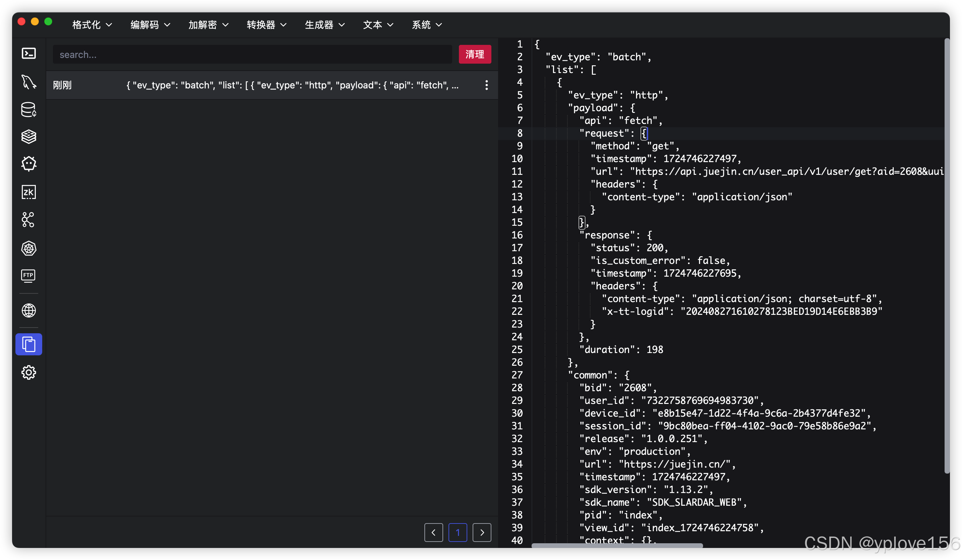Open the settings gear at sidebar bottom

(28, 372)
